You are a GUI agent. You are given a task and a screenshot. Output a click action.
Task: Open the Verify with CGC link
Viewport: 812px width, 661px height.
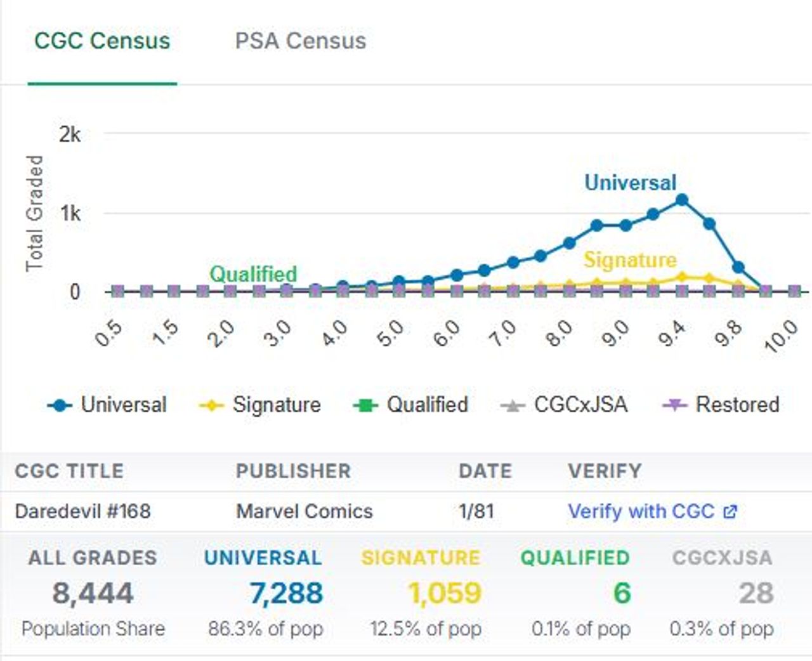(x=641, y=511)
